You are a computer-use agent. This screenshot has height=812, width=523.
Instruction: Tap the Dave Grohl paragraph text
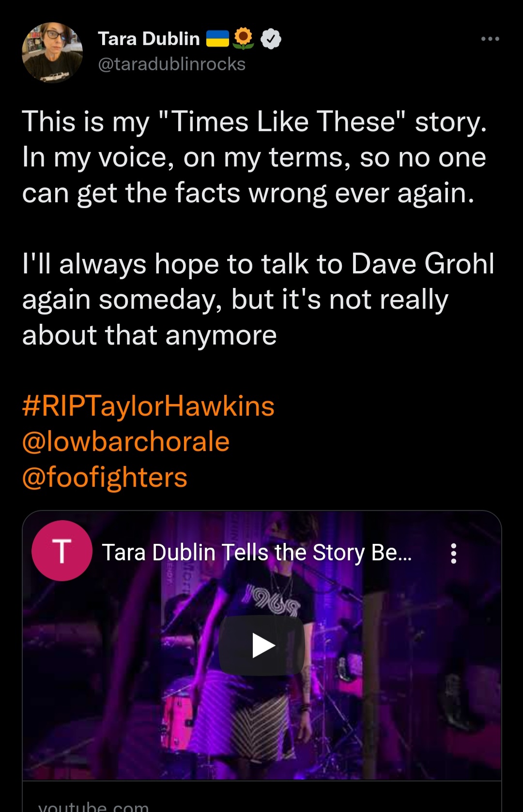pyautogui.click(x=258, y=299)
